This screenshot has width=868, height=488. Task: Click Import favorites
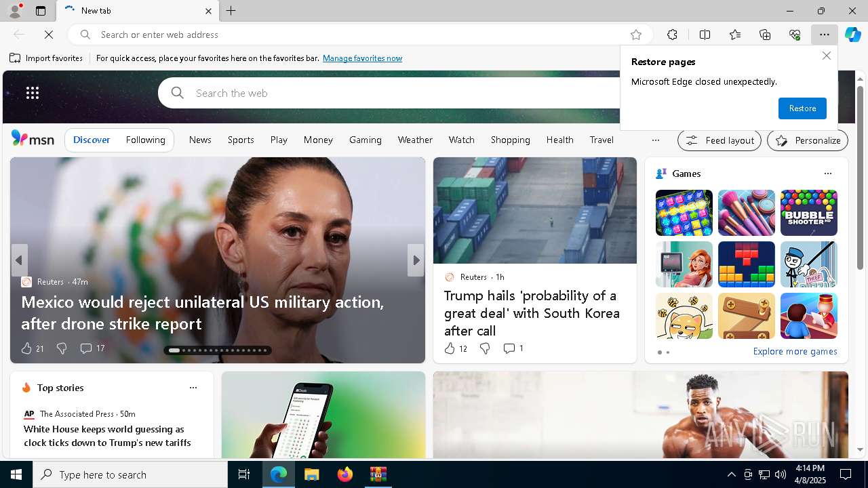46,58
